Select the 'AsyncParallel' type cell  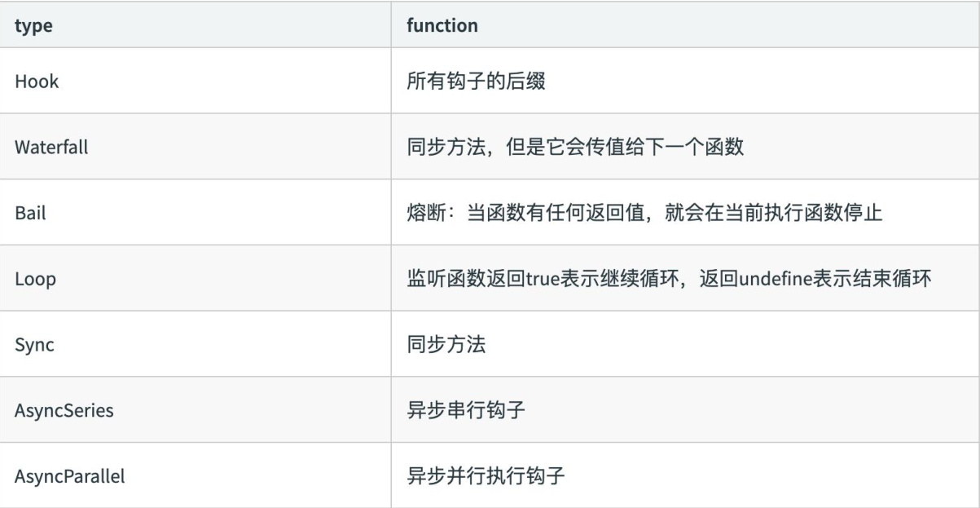point(196,475)
